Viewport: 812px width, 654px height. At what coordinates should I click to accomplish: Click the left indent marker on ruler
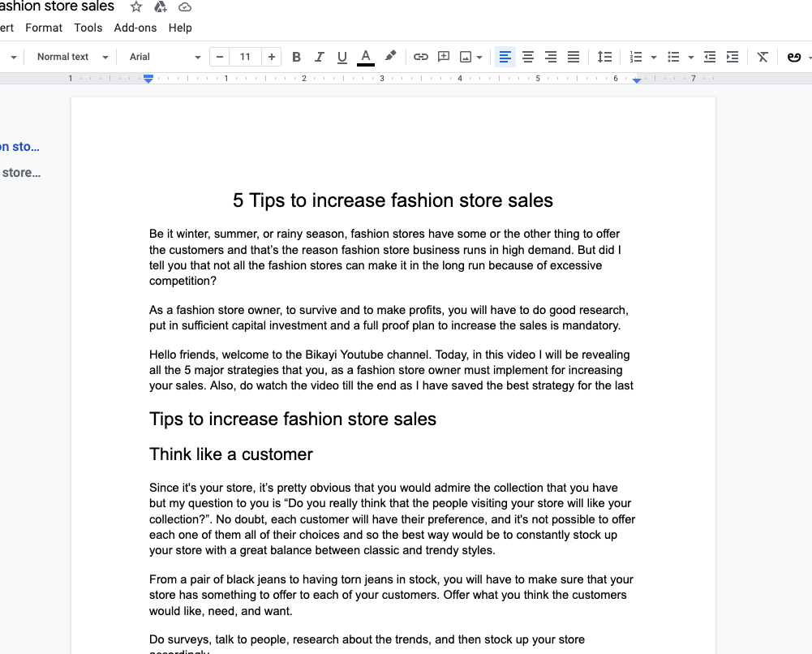148,80
